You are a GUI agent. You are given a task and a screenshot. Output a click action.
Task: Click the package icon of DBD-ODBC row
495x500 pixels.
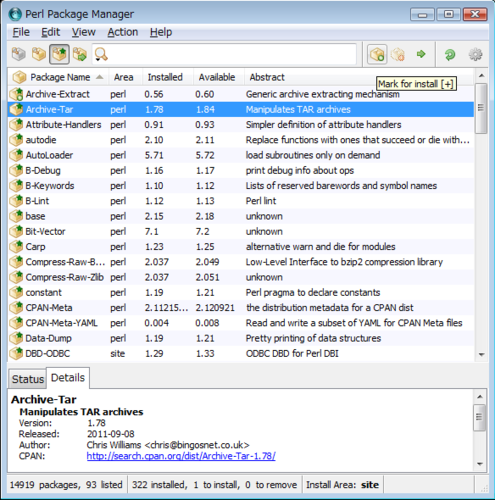pos(16,353)
